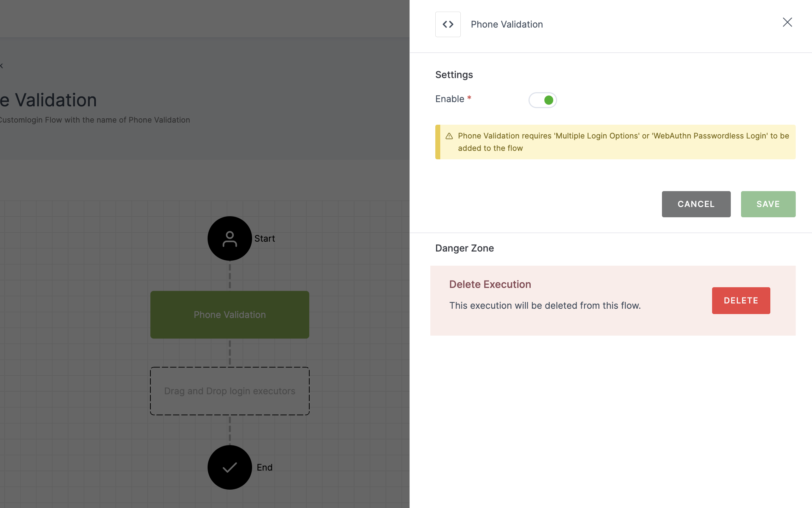Click the End node checkmark icon
This screenshot has height=508, width=812.
point(230,466)
